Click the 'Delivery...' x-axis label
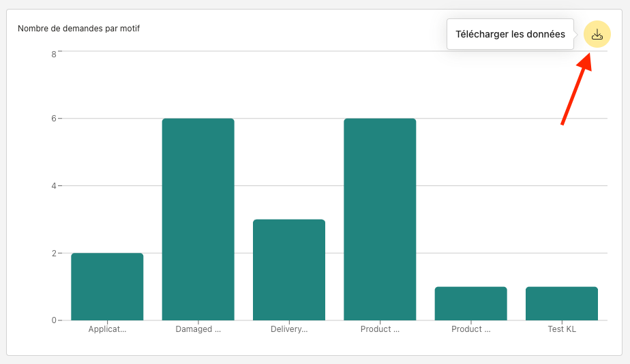Image resolution: width=630 pixels, height=364 pixels. (x=289, y=329)
